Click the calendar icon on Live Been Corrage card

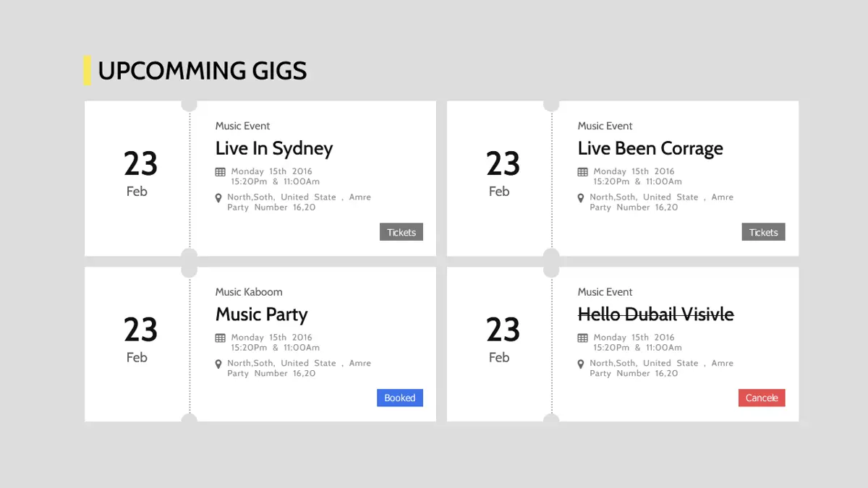pos(581,171)
